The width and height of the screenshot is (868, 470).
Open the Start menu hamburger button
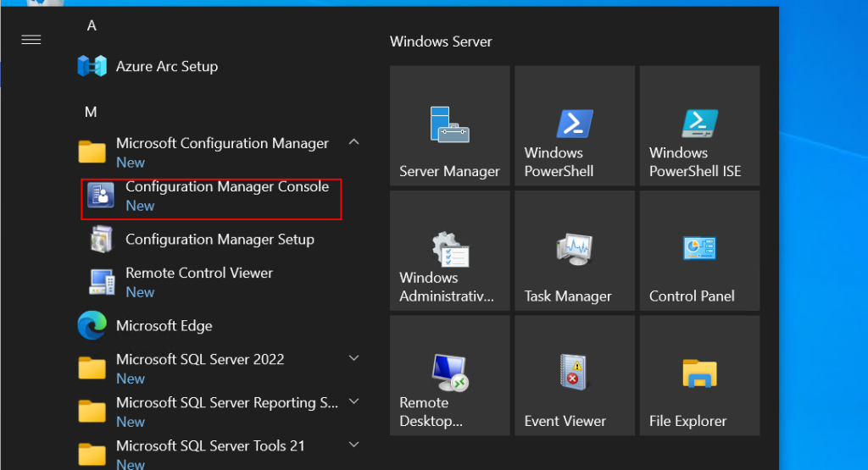(x=31, y=40)
